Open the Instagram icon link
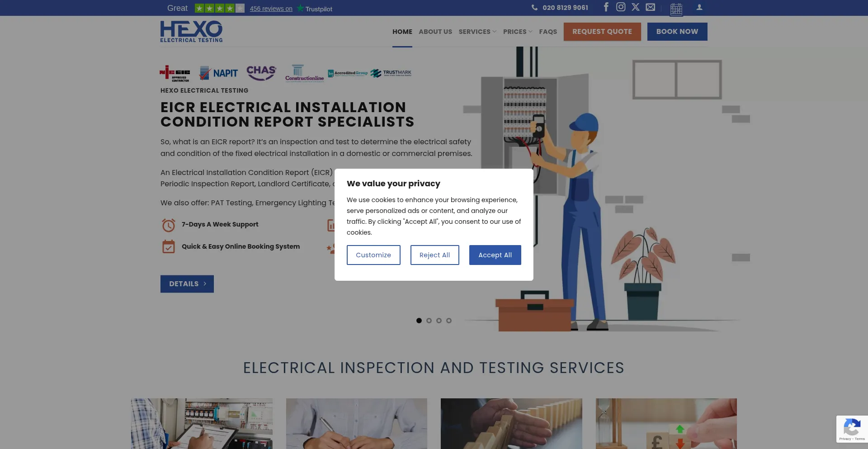The height and width of the screenshot is (449, 868). click(621, 7)
